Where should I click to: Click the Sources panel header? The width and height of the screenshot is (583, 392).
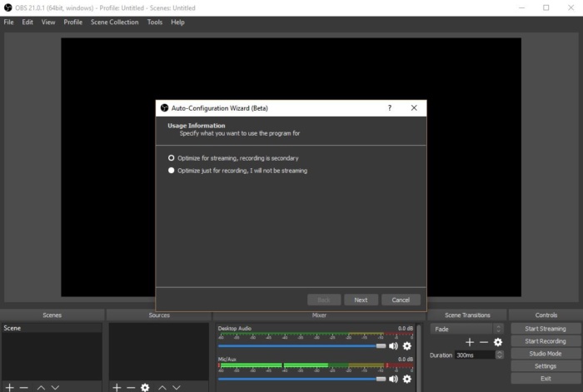coord(159,315)
